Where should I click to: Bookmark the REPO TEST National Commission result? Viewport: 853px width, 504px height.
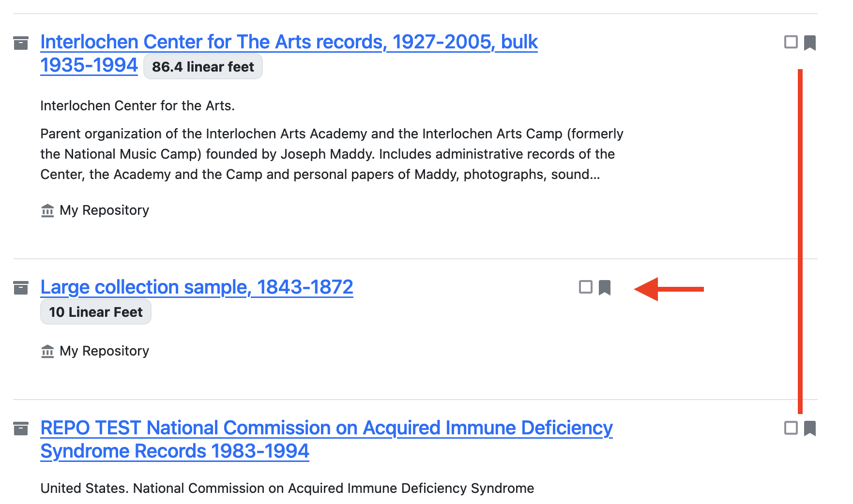point(810,429)
